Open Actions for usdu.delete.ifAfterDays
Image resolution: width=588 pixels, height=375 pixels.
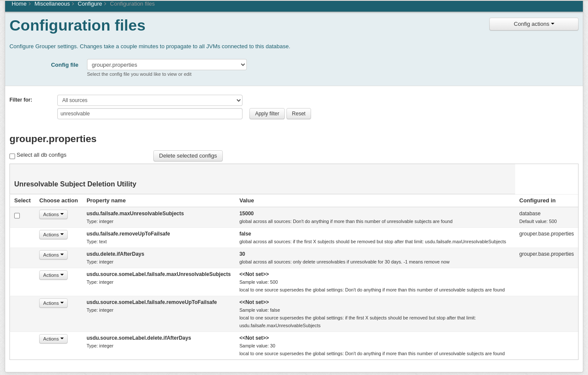53,255
